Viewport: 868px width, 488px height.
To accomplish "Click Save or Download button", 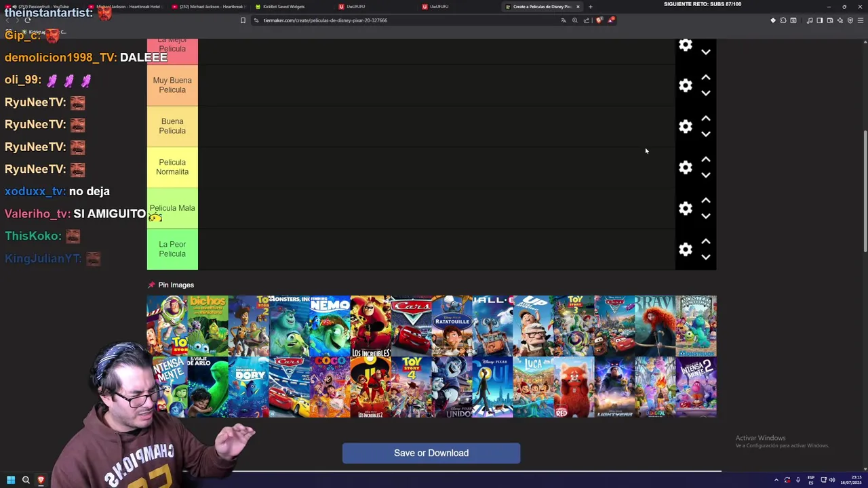I will click(431, 453).
